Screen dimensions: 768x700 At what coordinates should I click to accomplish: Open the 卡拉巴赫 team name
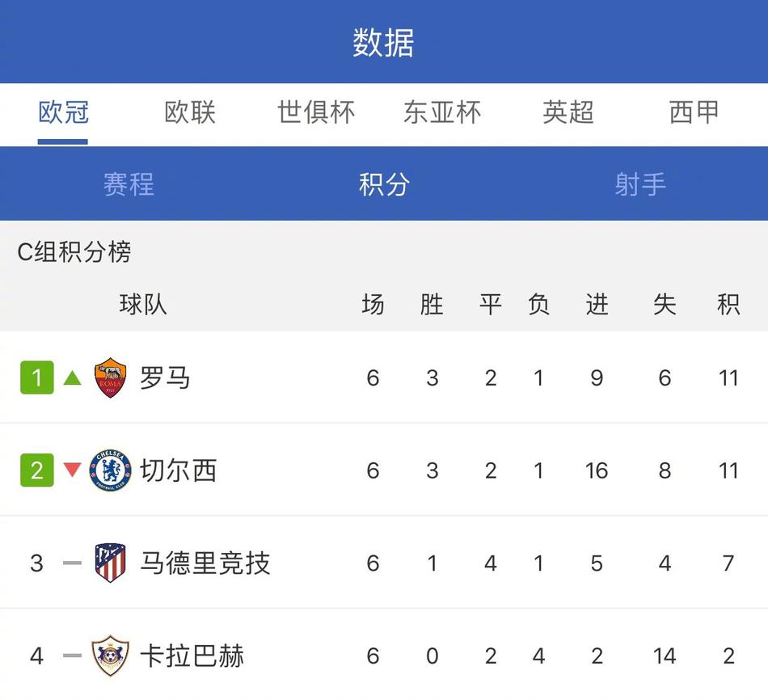click(x=192, y=656)
